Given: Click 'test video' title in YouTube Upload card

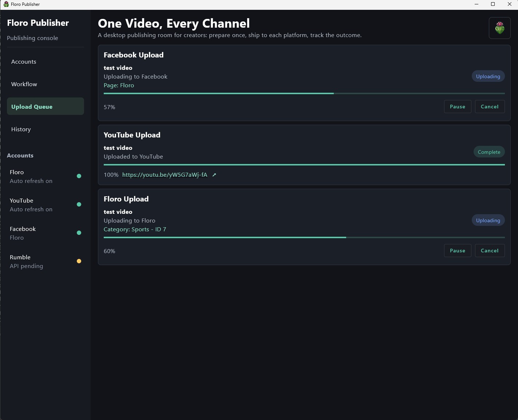Looking at the screenshot, I should pos(118,148).
